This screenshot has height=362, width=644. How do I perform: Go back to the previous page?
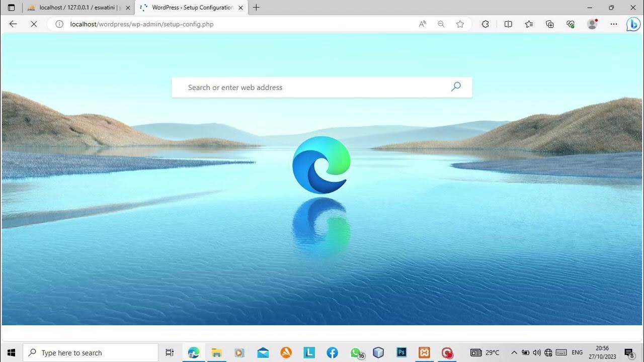(13, 24)
